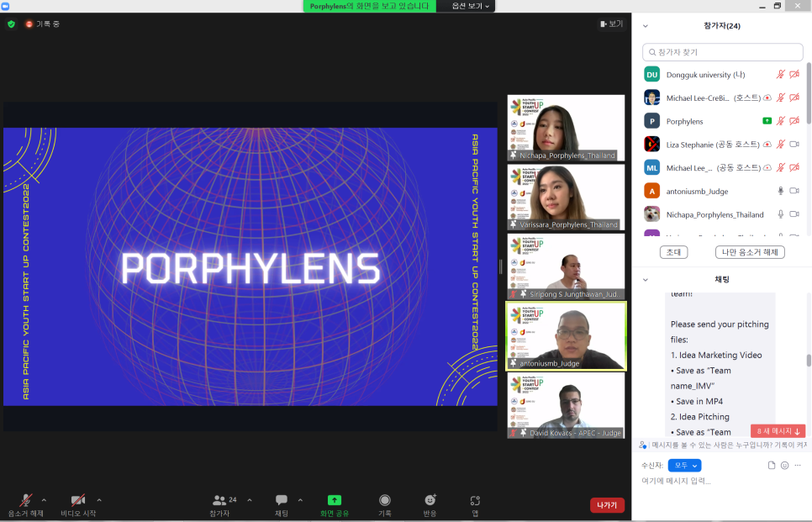The image size is (812, 522).
Task: Toggle the 채팅 chat toolbar button
Action: click(x=282, y=505)
